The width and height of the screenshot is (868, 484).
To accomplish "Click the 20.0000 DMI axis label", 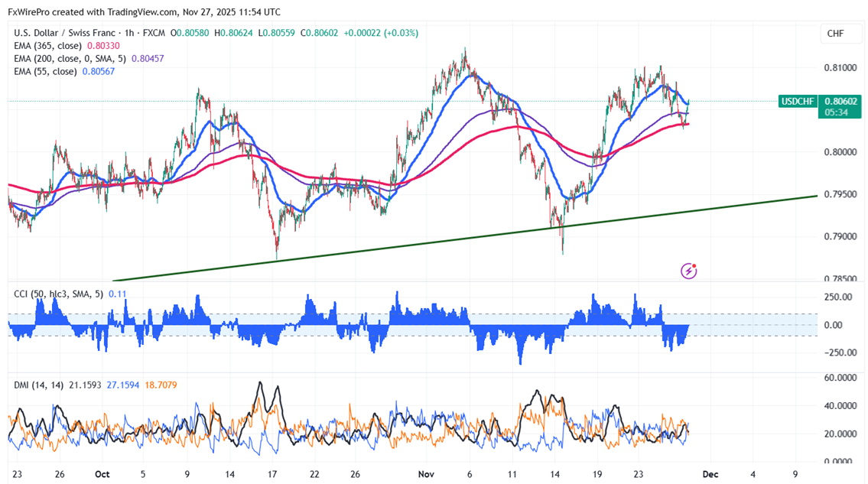I will tap(840, 434).
